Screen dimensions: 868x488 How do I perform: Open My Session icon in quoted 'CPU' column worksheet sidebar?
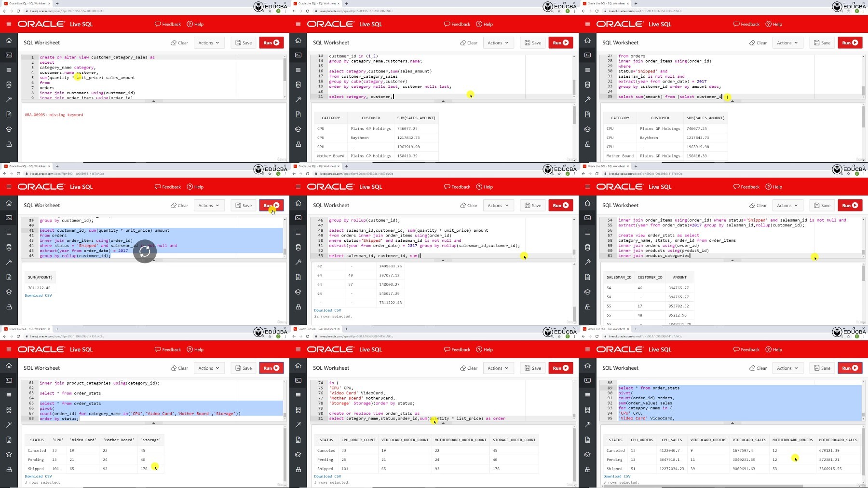9,395
